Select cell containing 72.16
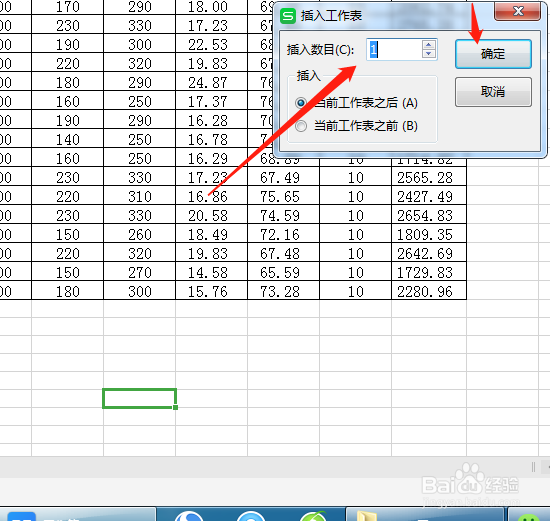The image size is (550, 521). [x=283, y=233]
